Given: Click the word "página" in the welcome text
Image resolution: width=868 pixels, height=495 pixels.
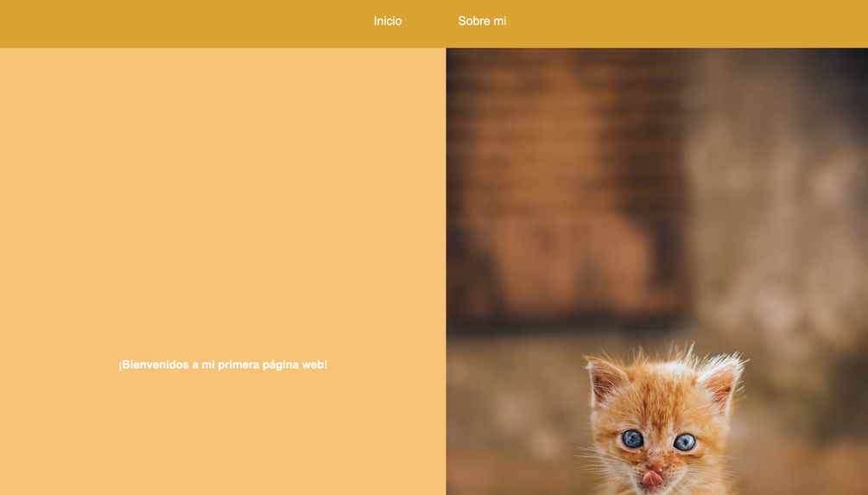Looking at the screenshot, I should (x=281, y=365).
